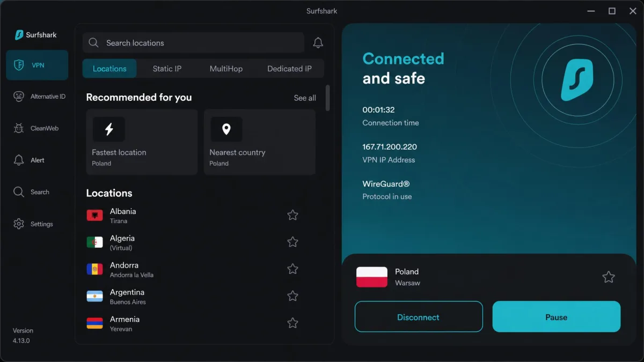Switch to the Static IP tab

(x=167, y=69)
